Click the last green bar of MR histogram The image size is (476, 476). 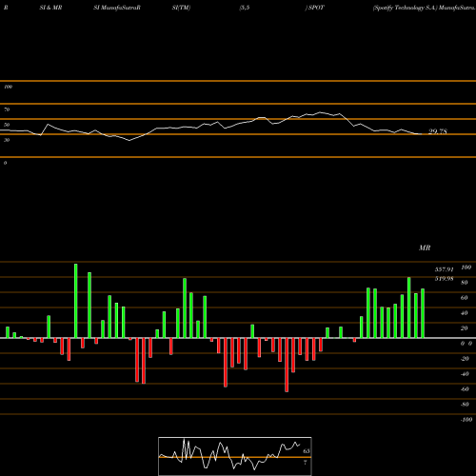[x=423, y=313]
